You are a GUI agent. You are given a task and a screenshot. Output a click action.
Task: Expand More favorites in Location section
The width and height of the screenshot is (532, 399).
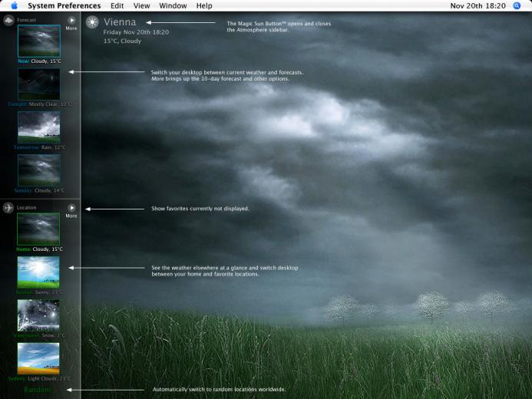71,208
